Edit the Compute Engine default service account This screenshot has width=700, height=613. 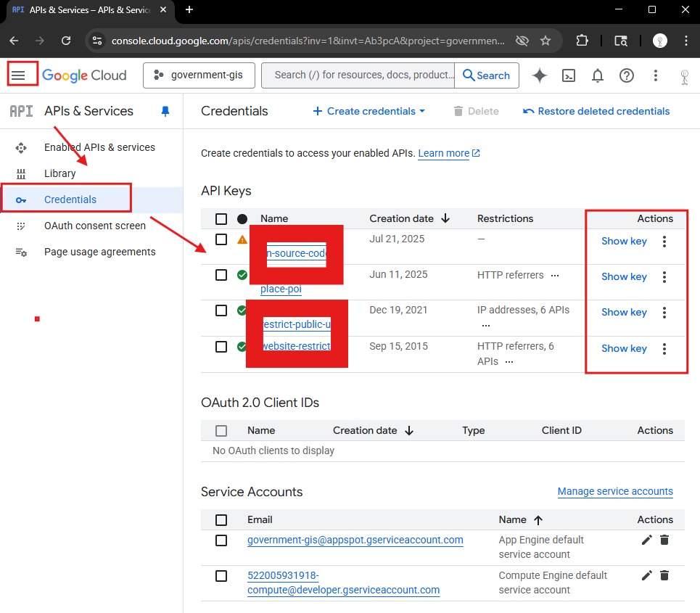pos(646,575)
